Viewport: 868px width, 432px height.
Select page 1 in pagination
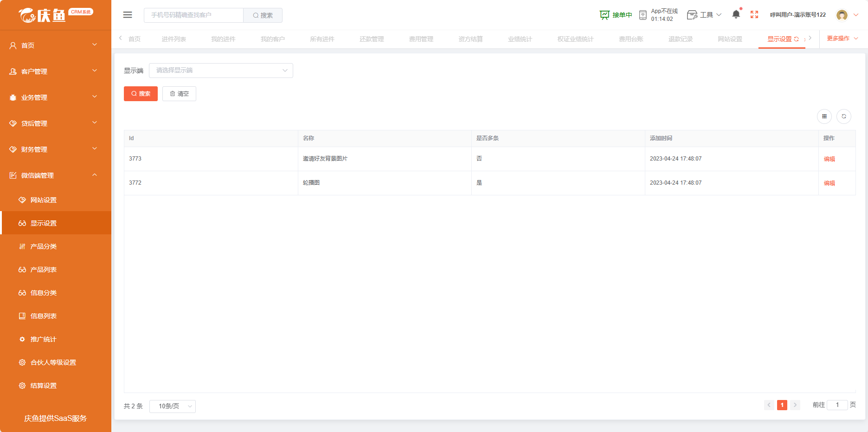pos(782,405)
